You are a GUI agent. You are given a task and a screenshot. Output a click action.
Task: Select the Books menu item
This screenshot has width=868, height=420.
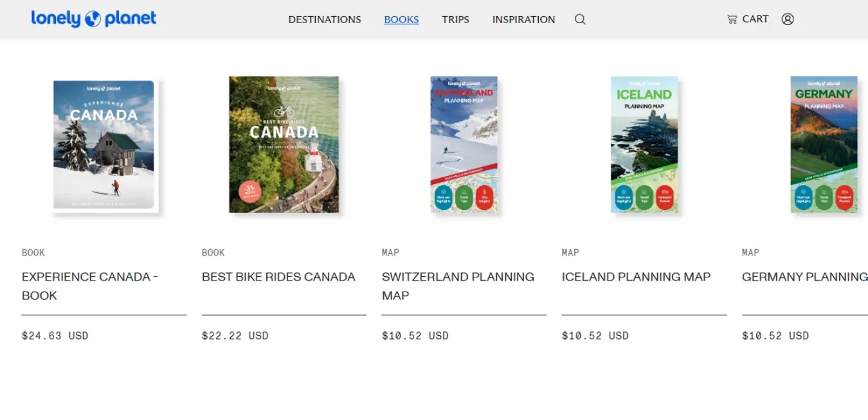pos(401,19)
